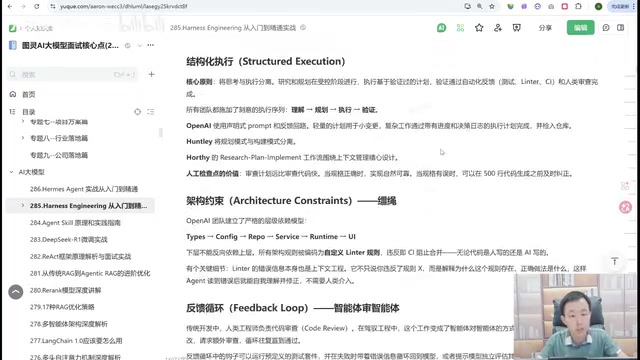Open the extensions puzzle icon
Viewport: 640px width, 360px height.
[578, 6]
